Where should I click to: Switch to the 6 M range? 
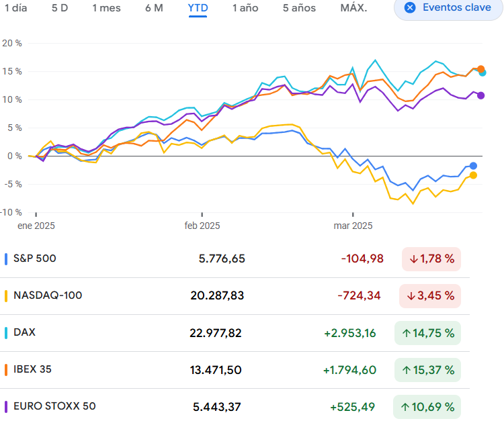click(154, 8)
